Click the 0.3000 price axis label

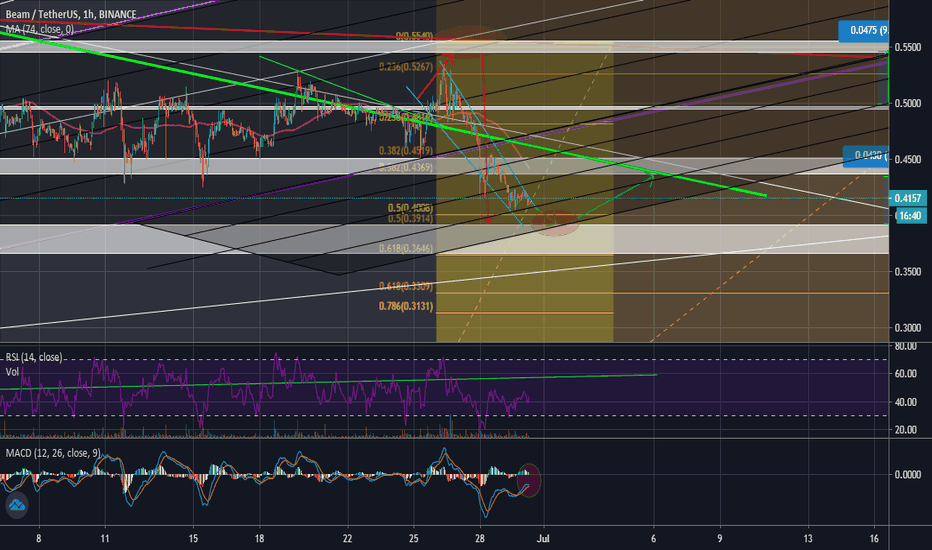[x=908, y=328]
